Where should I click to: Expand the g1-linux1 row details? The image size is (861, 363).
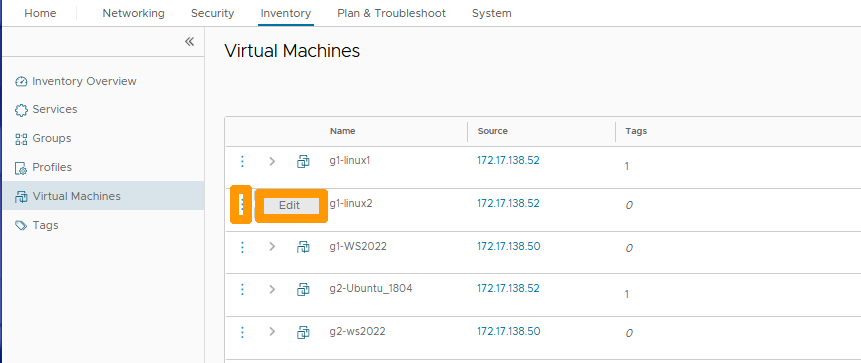click(x=272, y=161)
